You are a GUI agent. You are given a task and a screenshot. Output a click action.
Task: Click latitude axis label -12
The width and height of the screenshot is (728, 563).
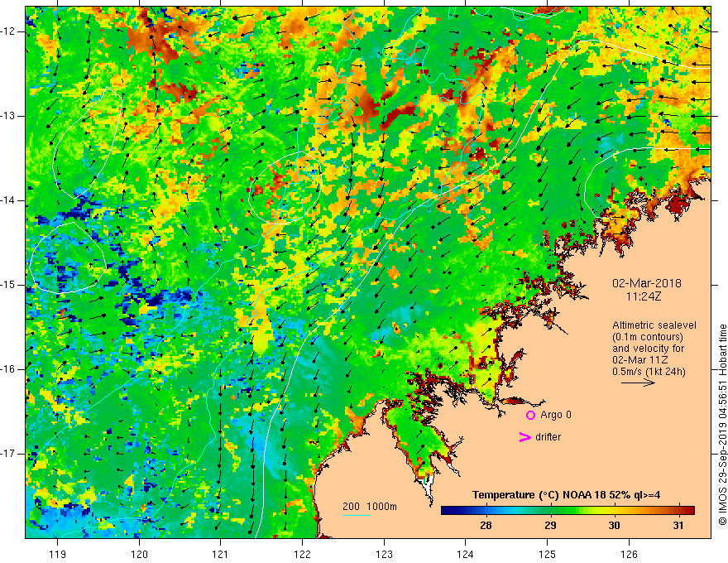coord(8,31)
